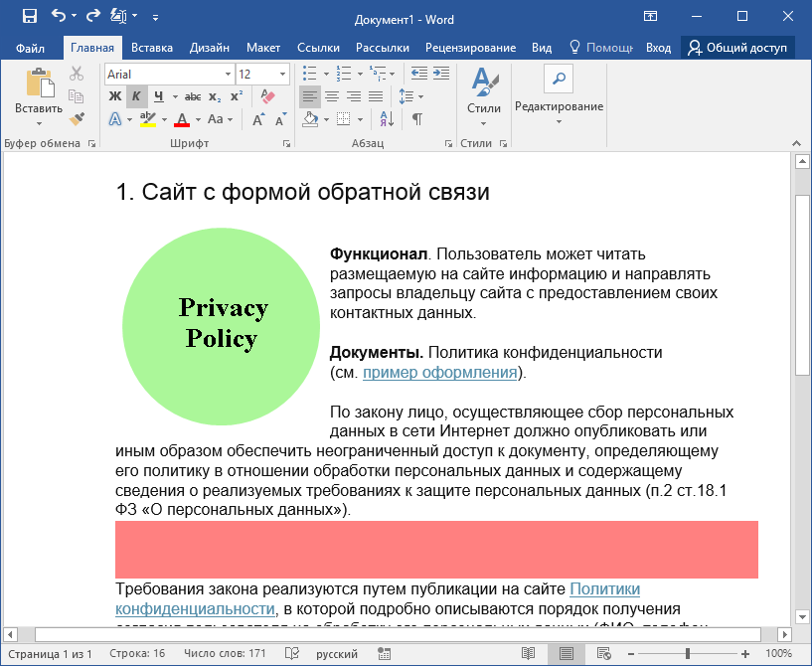Redo the last undone action
The height and width of the screenshot is (666, 812).
pyautogui.click(x=92, y=16)
